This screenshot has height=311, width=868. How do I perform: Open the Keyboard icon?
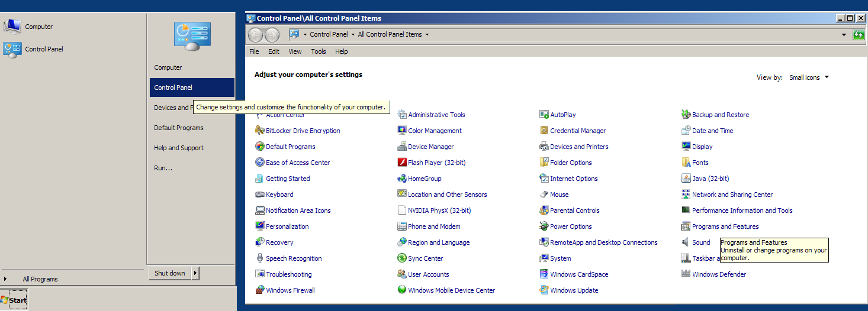[x=260, y=195]
